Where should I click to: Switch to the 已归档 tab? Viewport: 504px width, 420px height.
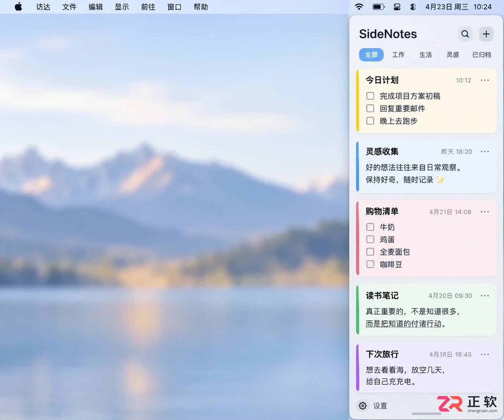(x=482, y=55)
